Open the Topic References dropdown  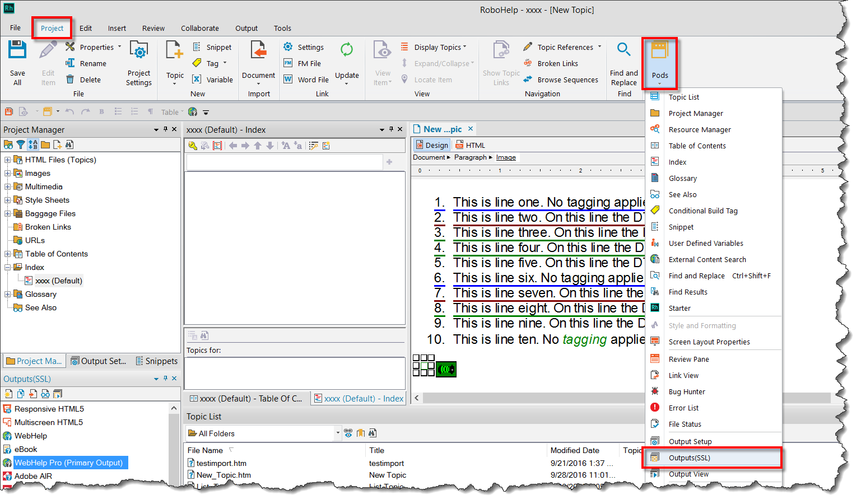pyautogui.click(x=563, y=48)
